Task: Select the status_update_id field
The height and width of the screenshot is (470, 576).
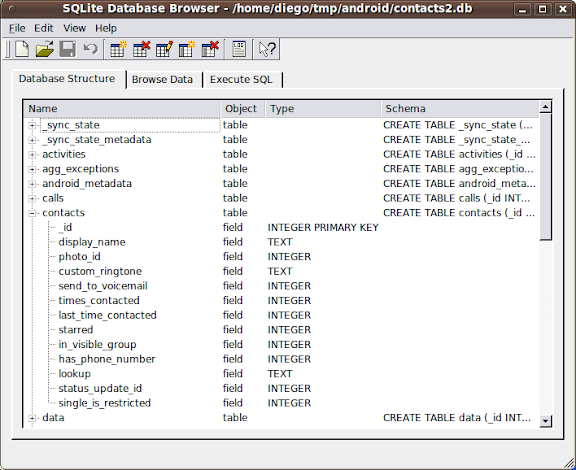Action: pyautogui.click(x=100, y=388)
